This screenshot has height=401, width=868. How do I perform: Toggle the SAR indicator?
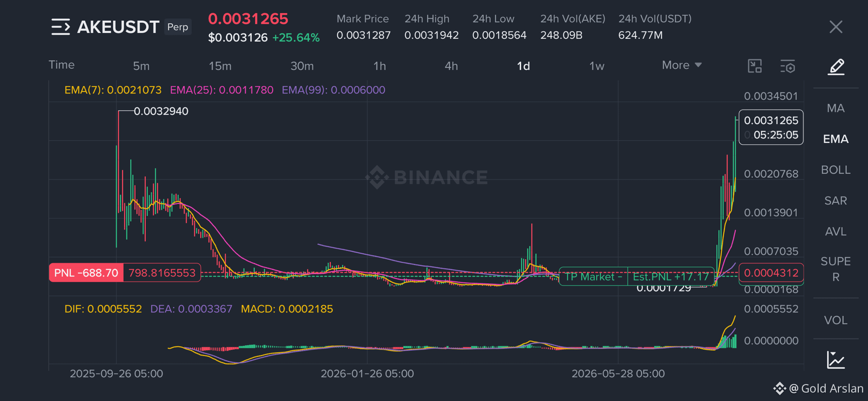click(836, 200)
